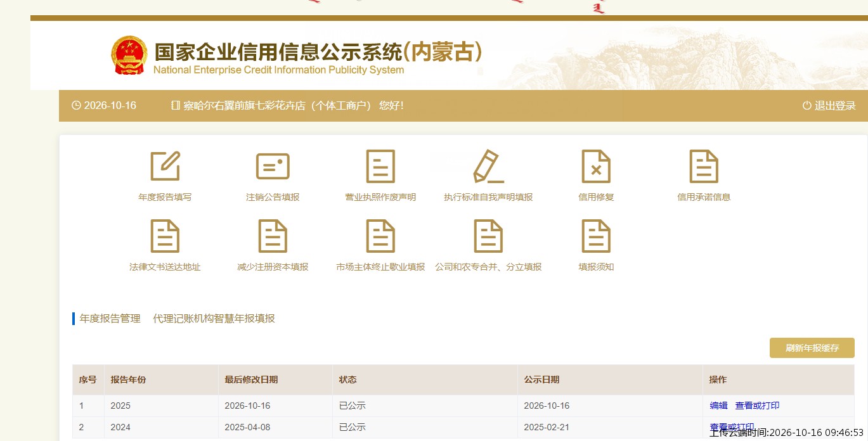Click the 2026-10-16 date in the header bar
868x441 pixels.
[110, 106]
